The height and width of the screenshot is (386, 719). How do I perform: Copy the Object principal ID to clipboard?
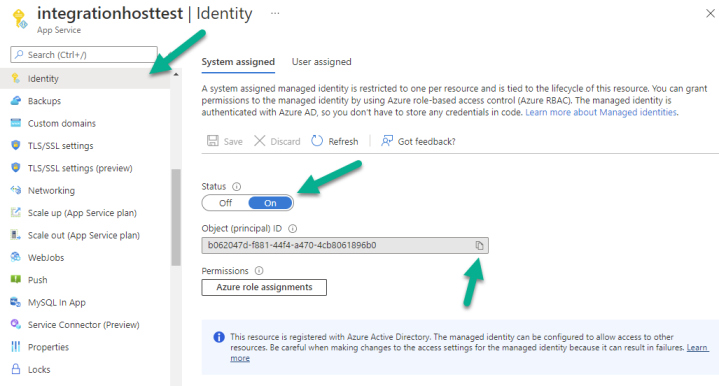(479, 246)
